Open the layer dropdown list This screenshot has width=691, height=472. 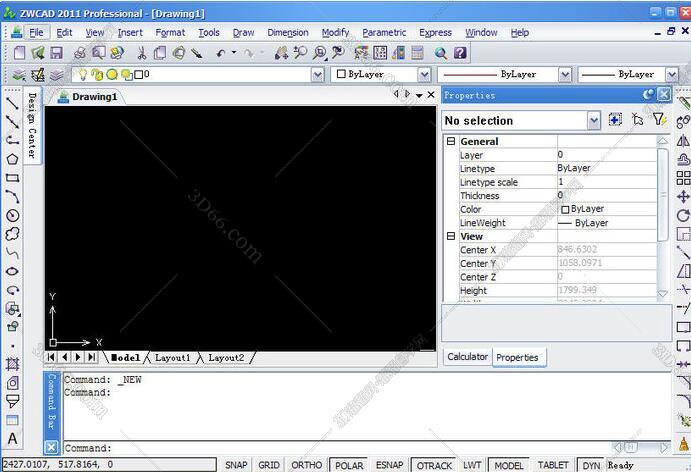pyautogui.click(x=318, y=75)
